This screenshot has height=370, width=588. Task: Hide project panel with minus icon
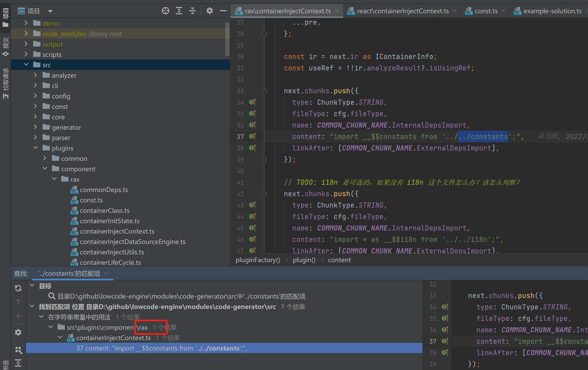223,11
